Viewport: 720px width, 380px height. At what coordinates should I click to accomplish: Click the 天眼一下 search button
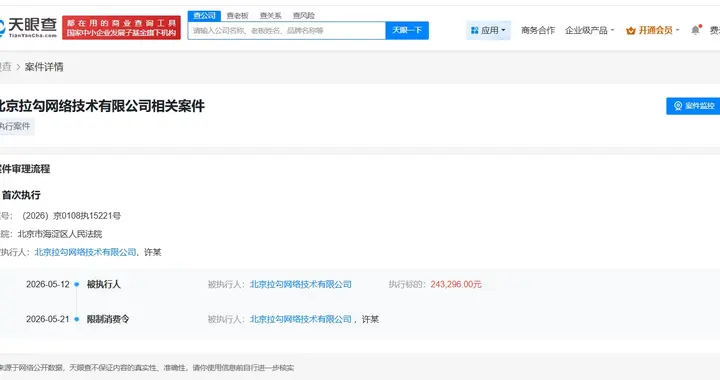[x=407, y=30]
